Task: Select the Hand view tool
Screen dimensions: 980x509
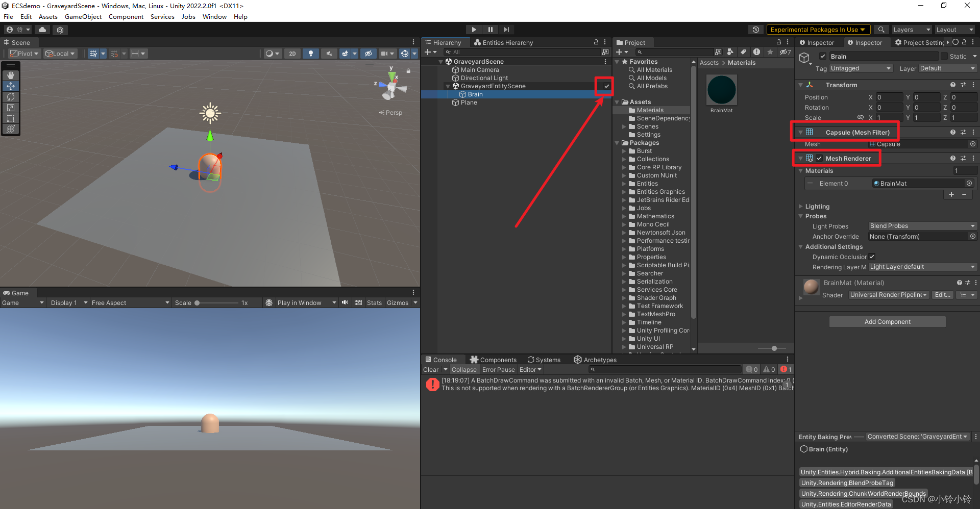Action: 11,75
